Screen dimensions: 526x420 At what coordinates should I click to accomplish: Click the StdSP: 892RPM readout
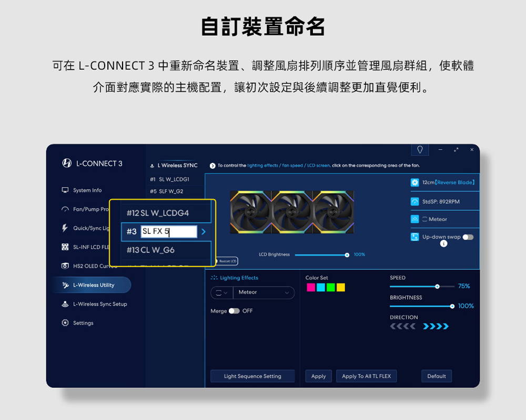tap(441, 201)
